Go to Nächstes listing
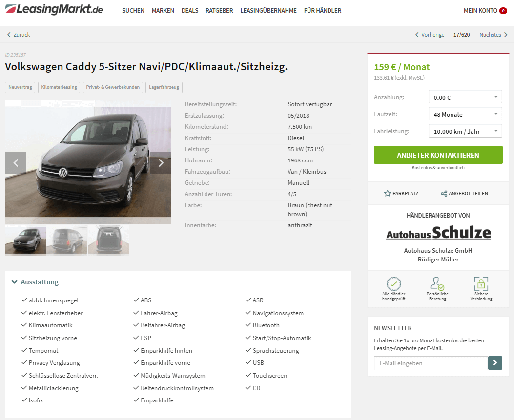Image resolution: width=514 pixels, height=420 pixels. (x=493, y=35)
